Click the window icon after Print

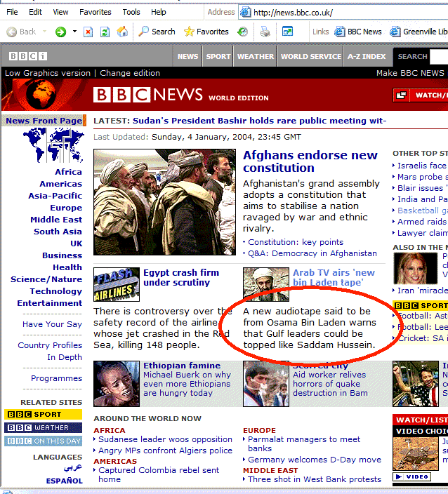[287, 31]
